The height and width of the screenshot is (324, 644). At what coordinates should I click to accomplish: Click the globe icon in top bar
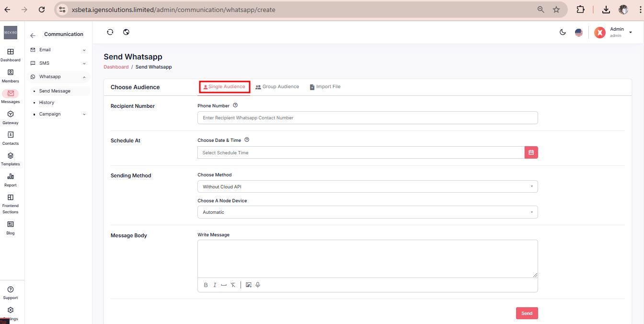126,32
